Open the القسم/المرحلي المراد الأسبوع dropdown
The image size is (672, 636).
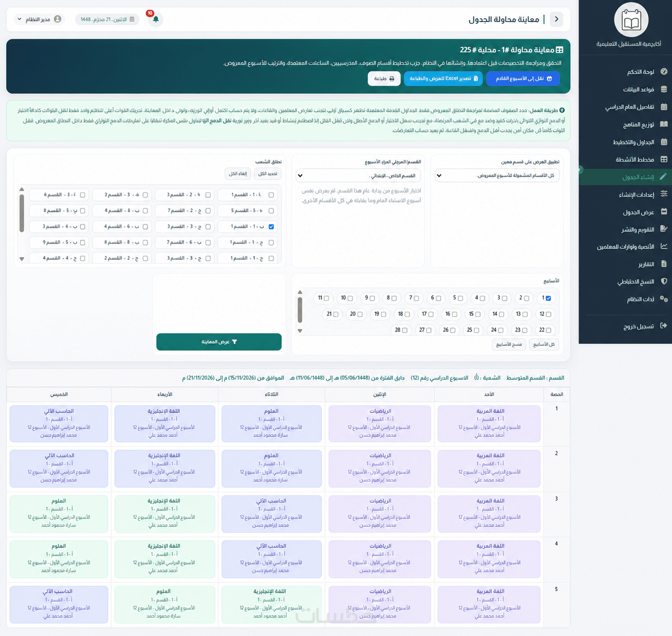pos(358,176)
